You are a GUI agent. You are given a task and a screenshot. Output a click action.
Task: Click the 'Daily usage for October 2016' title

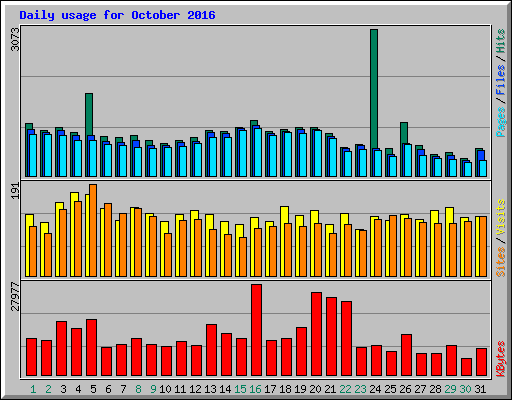tap(117, 15)
